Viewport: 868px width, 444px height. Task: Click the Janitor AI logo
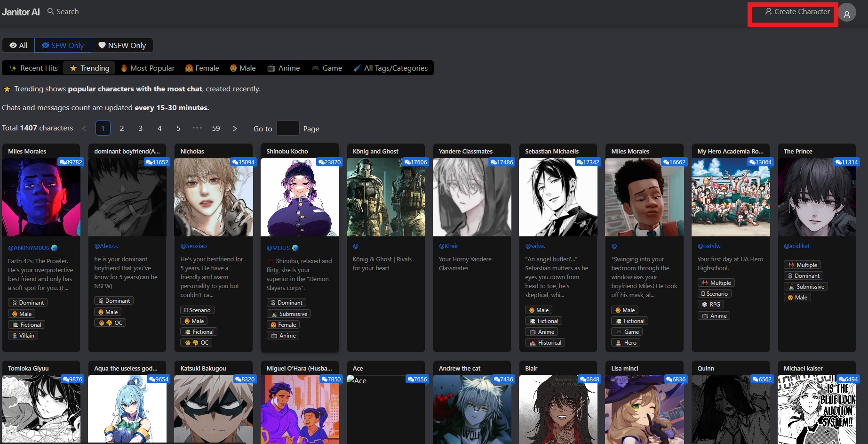[21, 12]
